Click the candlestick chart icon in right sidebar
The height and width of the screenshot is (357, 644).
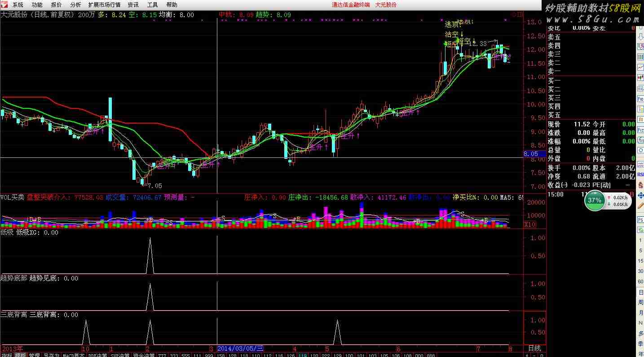(x=640, y=78)
